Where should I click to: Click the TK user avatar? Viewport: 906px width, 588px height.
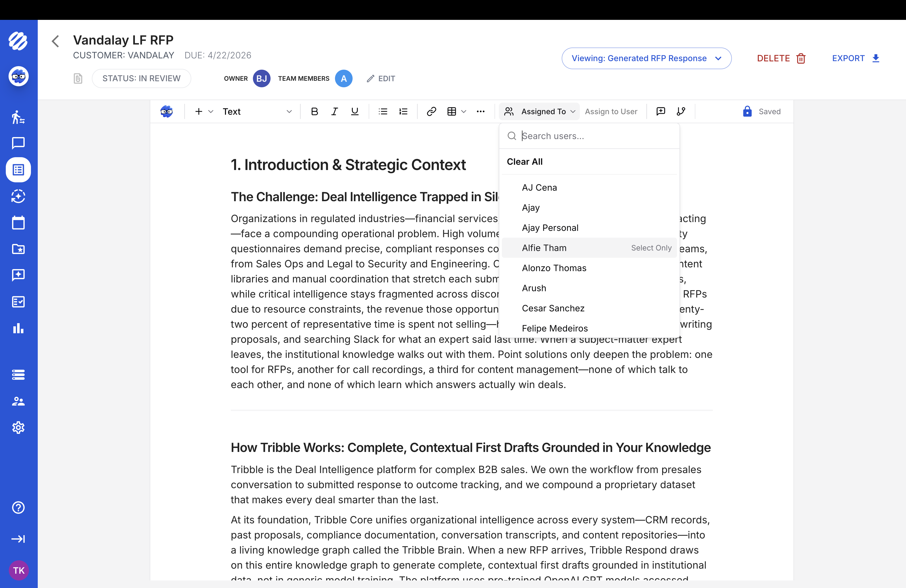19,570
